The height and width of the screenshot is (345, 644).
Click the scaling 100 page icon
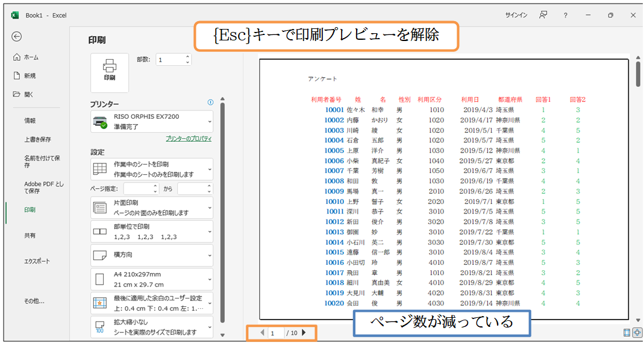coord(100,327)
